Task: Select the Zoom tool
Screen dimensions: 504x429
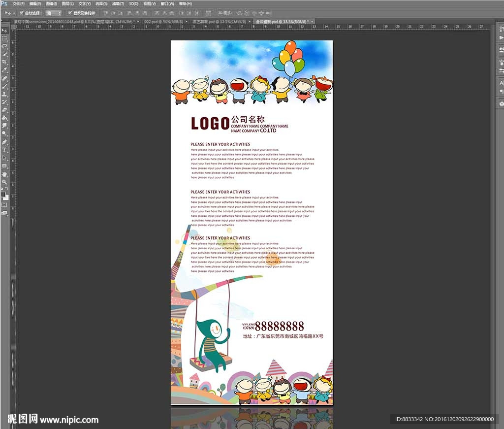Action: point(4,182)
